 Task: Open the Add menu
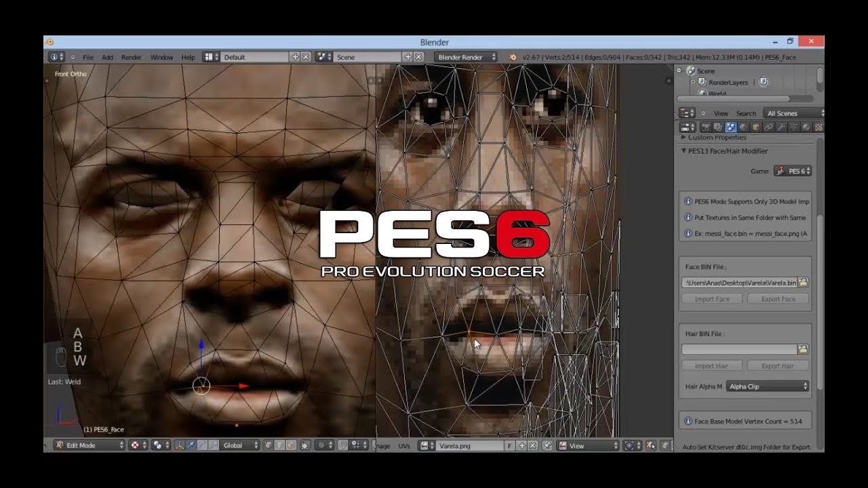pyautogui.click(x=107, y=58)
